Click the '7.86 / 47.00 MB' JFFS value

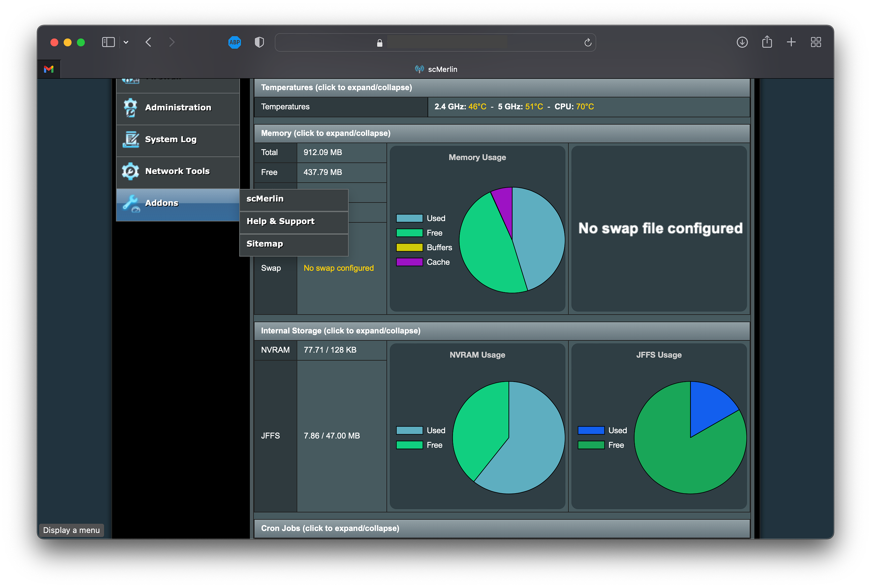pyautogui.click(x=332, y=436)
